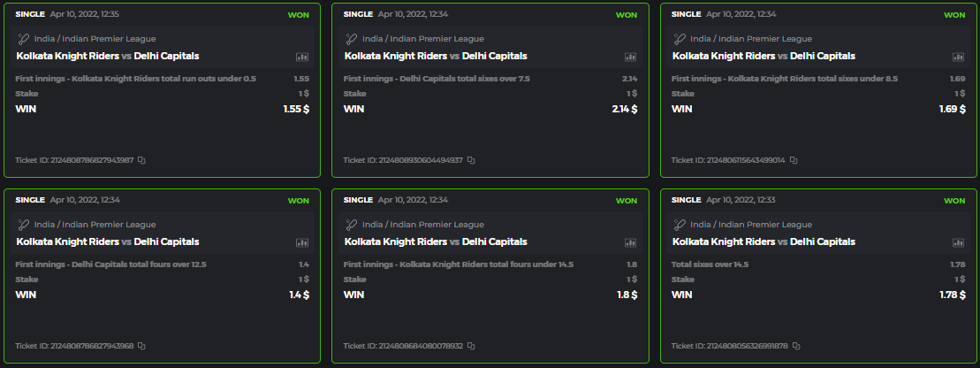The image size is (980, 368).
Task: Click cricket icon on the 12:33 bet card
Action: (680, 225)
